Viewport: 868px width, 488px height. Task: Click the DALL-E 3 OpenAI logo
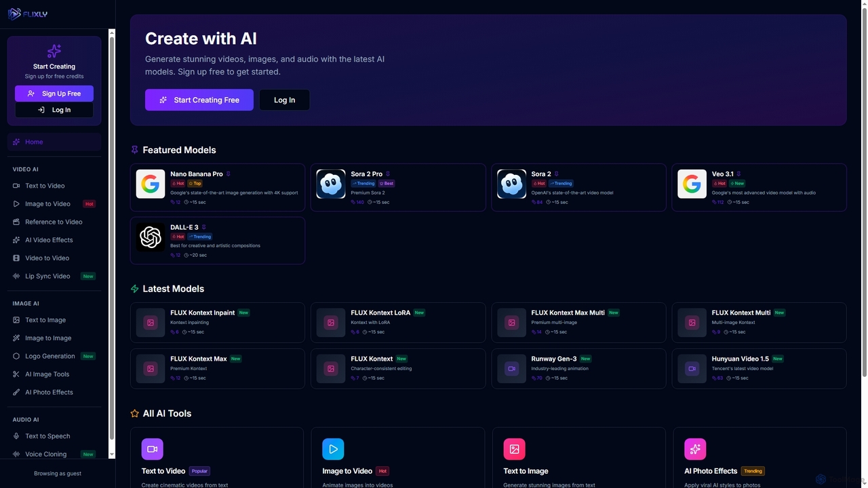[x=151, y=237]
